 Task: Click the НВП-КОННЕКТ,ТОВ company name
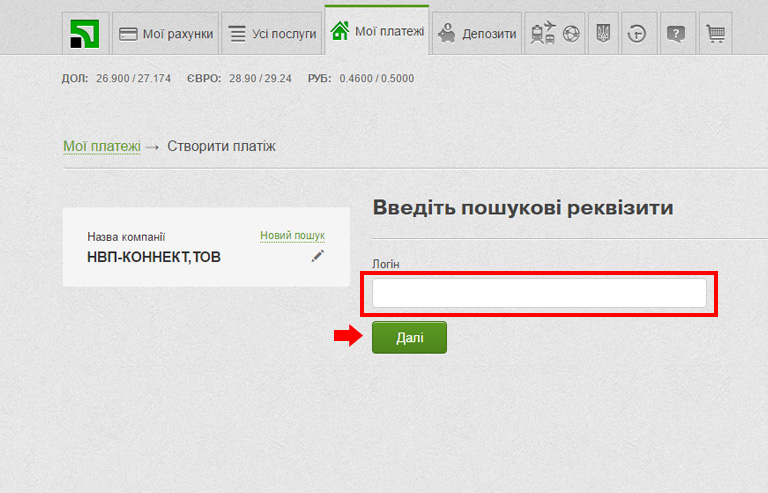coord(154,257)
